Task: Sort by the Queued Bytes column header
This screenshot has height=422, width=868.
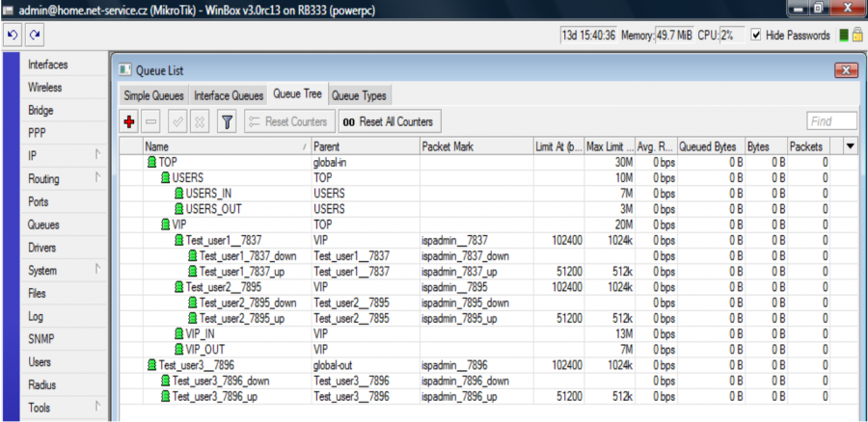Action: 712,147
